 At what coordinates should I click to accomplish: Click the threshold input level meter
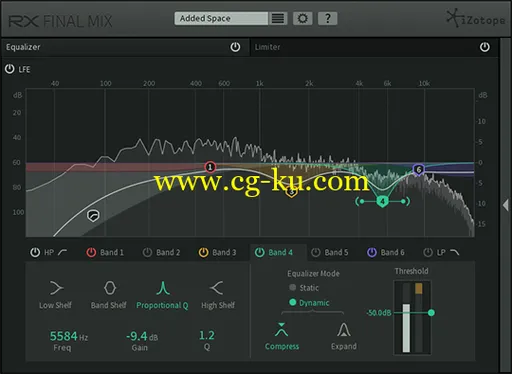[406, 318]
